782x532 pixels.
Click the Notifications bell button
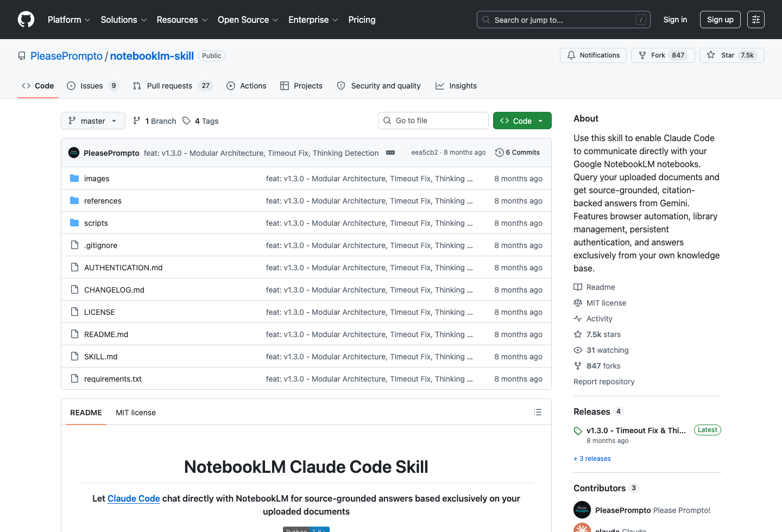[593, 55]
